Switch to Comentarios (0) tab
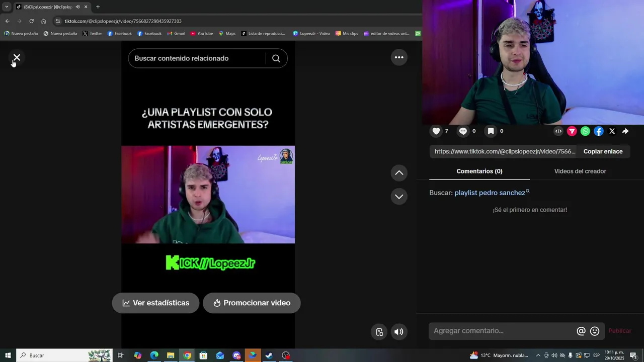 click(x=479, y=171)
